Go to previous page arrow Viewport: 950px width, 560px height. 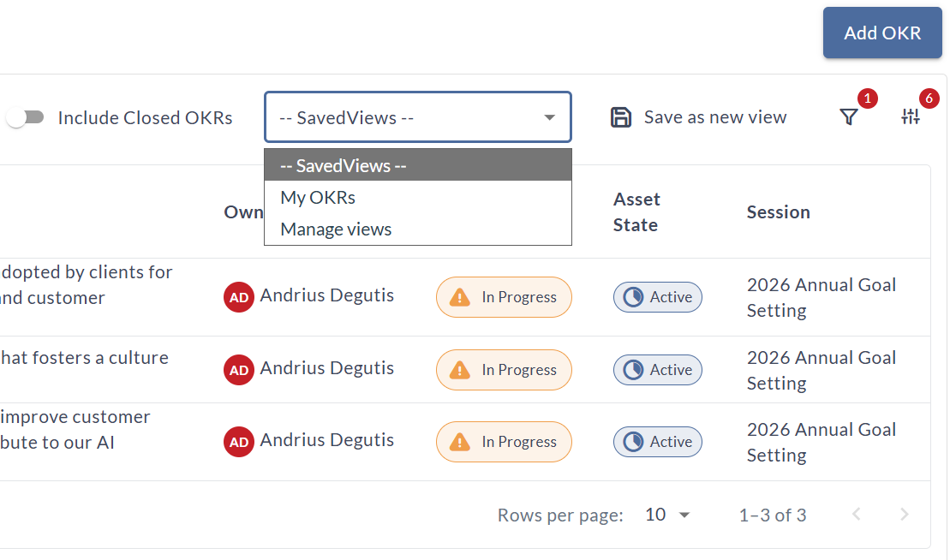pos(856,515)
